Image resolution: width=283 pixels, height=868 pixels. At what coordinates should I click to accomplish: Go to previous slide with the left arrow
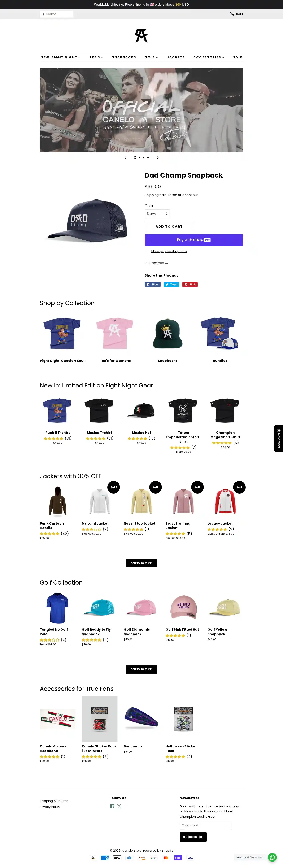(x=125, y=157)
